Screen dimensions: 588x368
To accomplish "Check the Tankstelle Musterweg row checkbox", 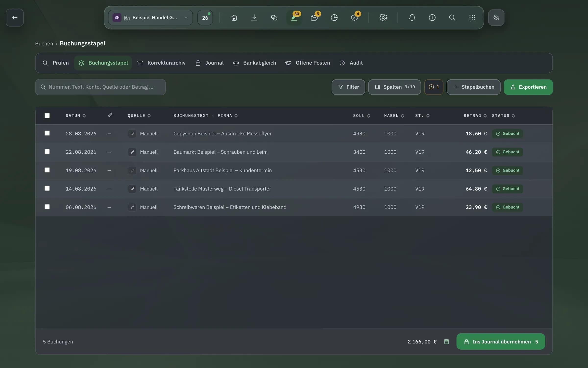I will pos(47,188).
